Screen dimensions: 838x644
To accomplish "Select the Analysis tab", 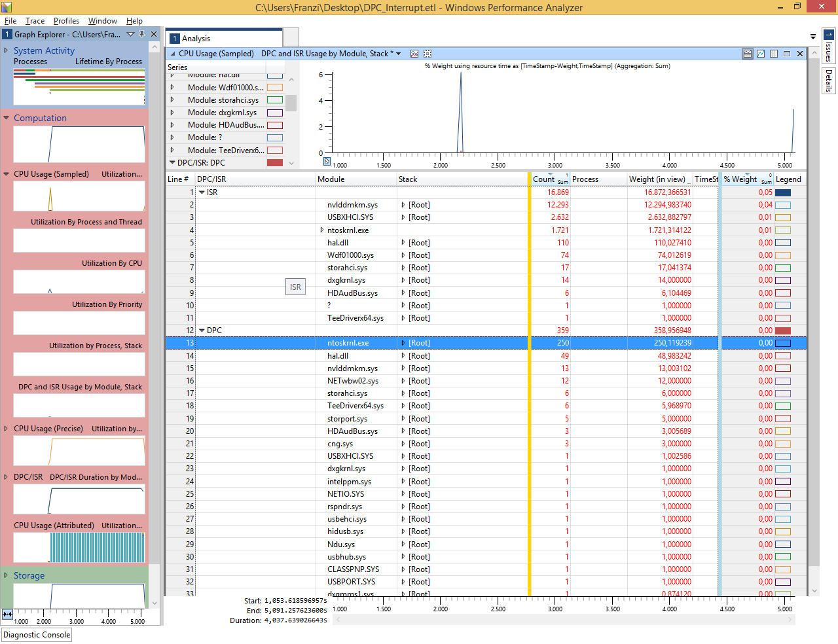I will click(225, 39).
